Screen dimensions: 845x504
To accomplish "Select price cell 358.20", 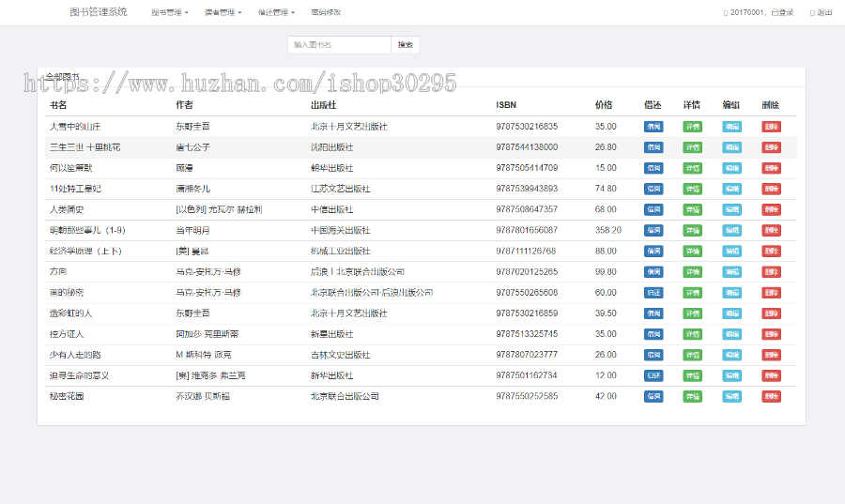I will pyautogui.click(x=608, y=231).
